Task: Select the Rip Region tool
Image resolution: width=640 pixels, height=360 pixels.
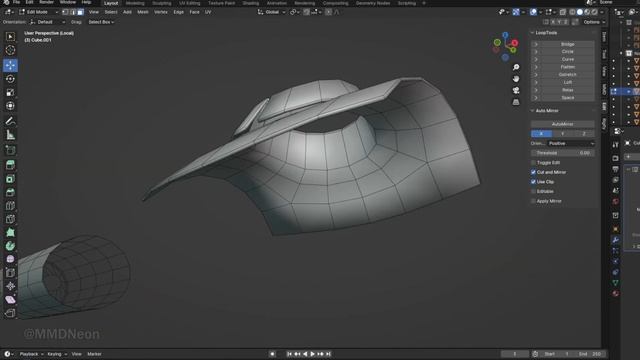Action: [x=10, y=313]
